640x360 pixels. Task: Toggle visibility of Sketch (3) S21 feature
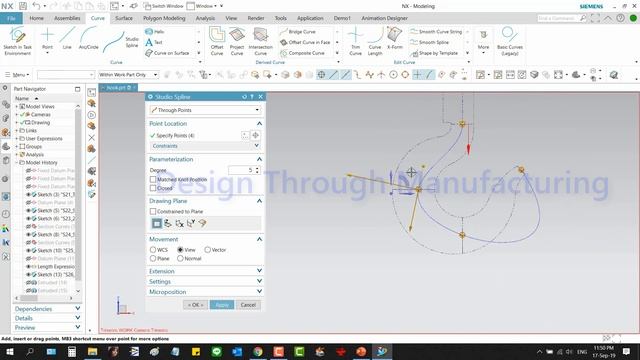(x=29, y=195)
